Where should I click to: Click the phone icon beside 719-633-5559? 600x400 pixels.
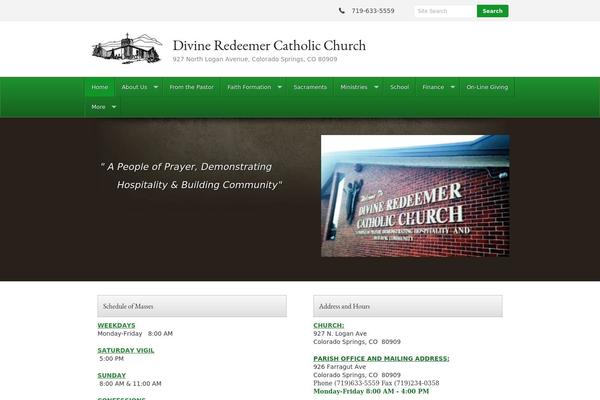342,11
